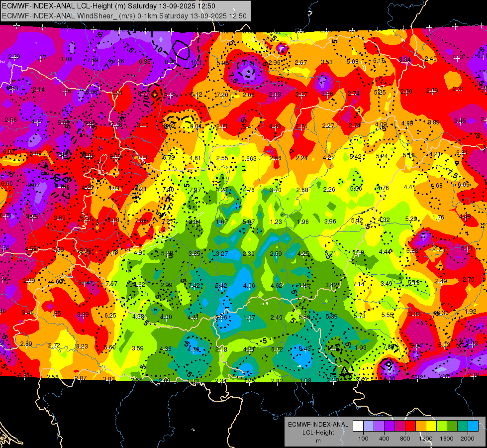
Task: Click the wind shear value 4.06
Action: click(x=249, y=286)
